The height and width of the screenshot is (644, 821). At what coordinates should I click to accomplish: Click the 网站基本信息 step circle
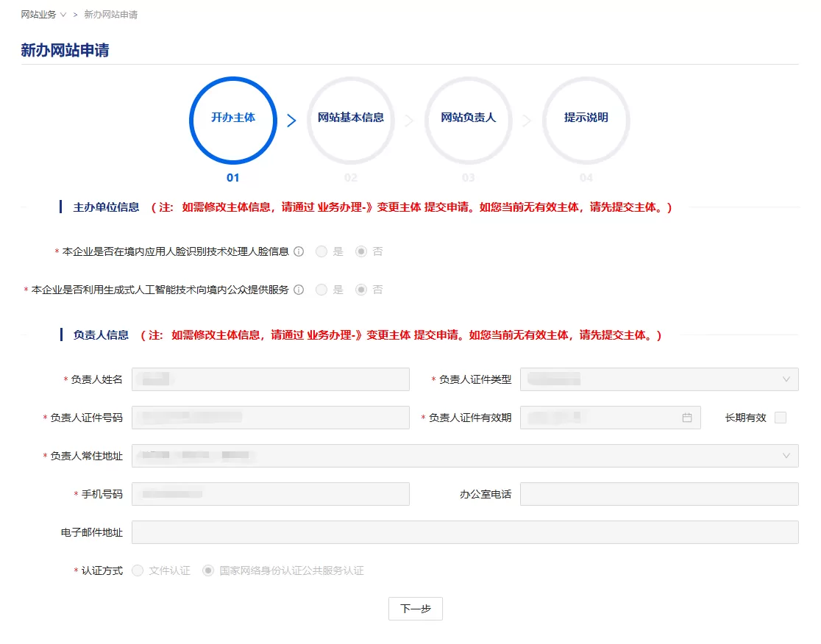(350, 120)
